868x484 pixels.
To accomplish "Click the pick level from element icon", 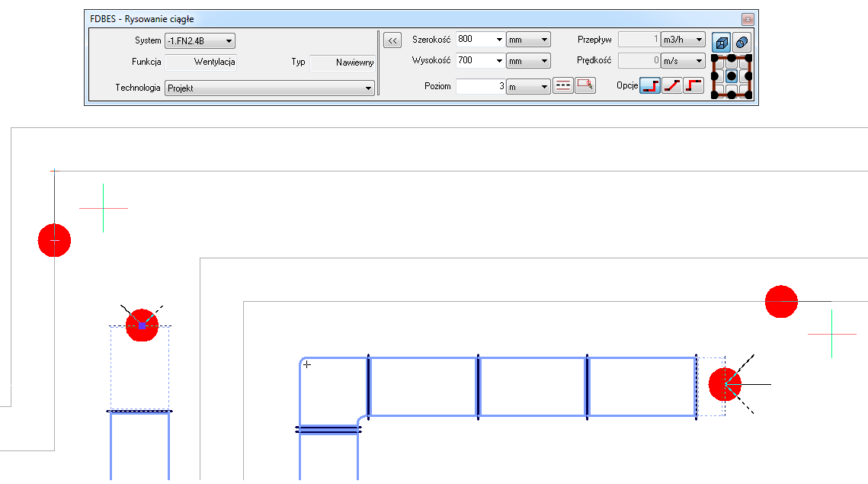I will pyautogui.click(x=585, y=86).
